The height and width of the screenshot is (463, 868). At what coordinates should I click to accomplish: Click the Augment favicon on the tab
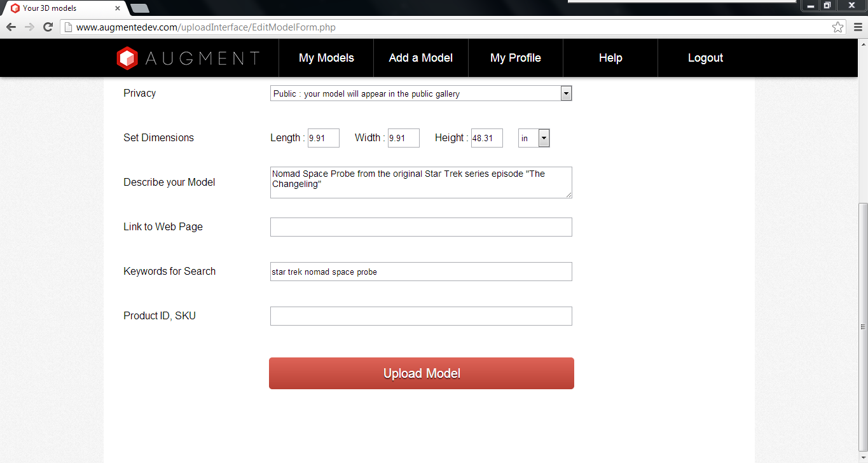click(15, 9)
